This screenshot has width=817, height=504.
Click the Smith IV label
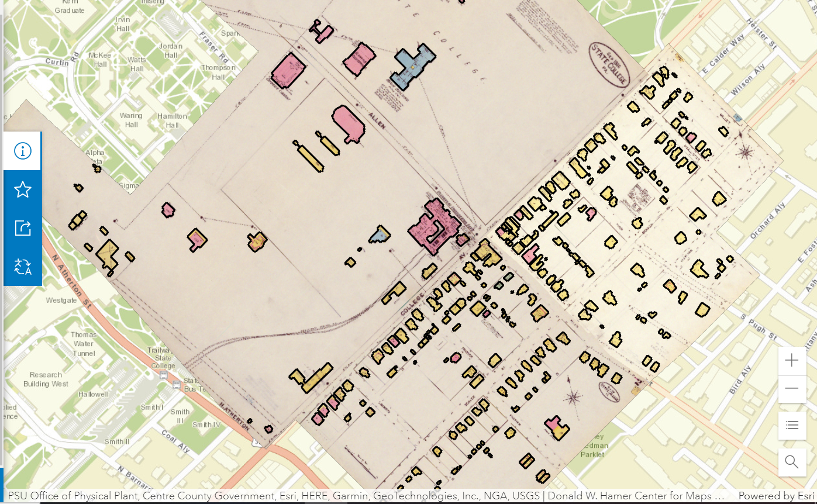206,424
